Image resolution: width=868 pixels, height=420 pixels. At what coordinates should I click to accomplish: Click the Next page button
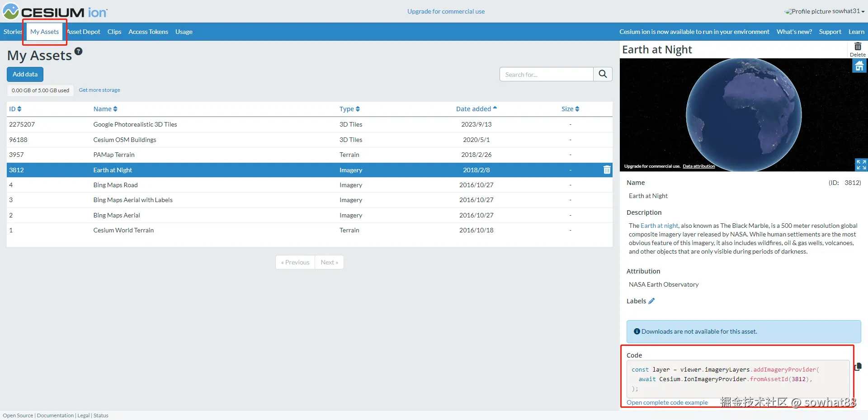tap(329, 262)
